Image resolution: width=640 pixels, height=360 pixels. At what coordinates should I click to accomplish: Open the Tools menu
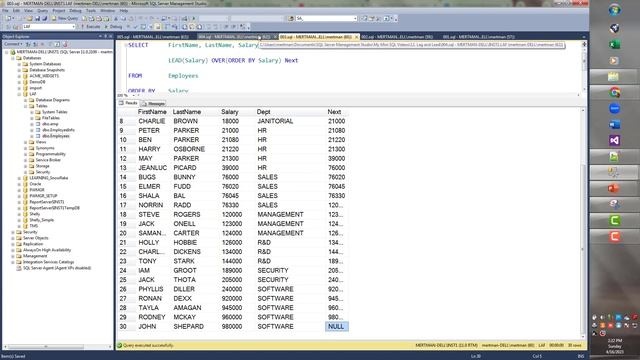pos(91,11)
